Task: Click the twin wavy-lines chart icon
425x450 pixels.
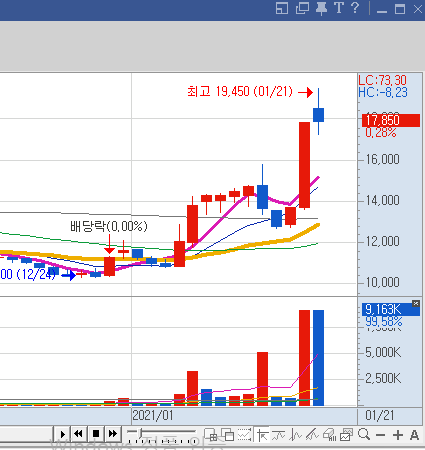Action: pos(278,435)
